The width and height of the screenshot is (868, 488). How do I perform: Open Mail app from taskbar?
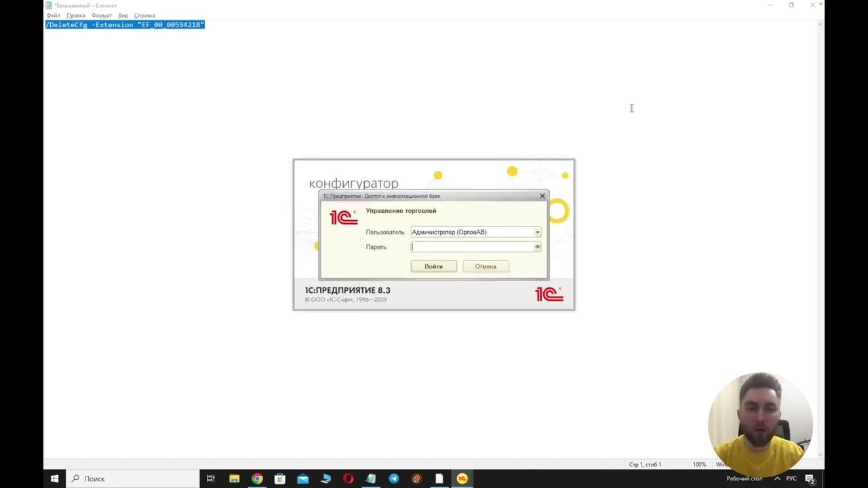tap(302, 479)
